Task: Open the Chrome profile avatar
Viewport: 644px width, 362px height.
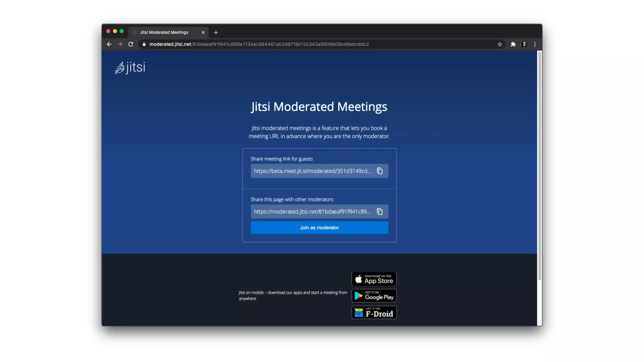Action: pos(524,44)
